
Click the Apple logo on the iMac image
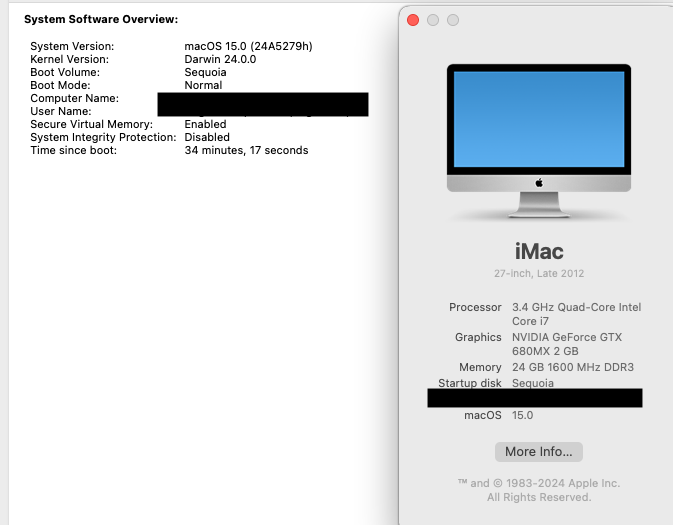pyautogui.click(x=539, y=183)
